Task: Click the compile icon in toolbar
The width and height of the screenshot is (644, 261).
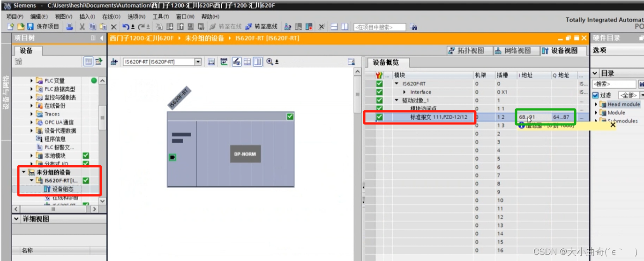Action: click(x=159, y=27)
